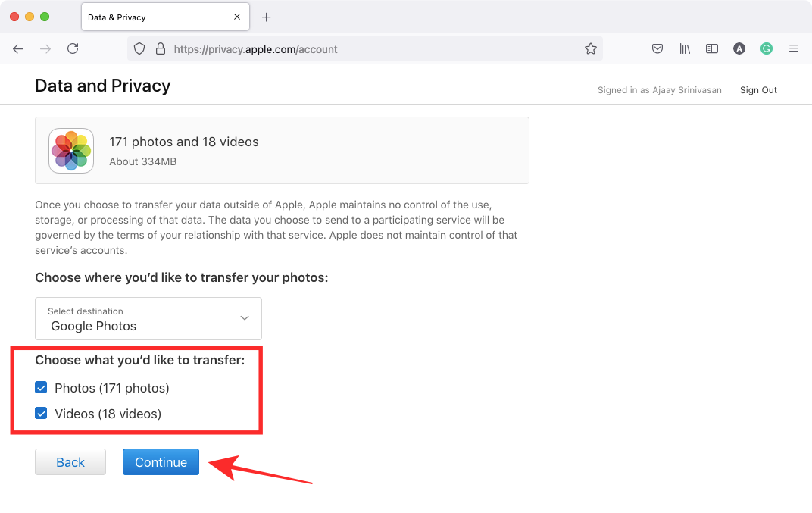Uncheck the Videos (18 videos) checkbox

tap(41, 413)
